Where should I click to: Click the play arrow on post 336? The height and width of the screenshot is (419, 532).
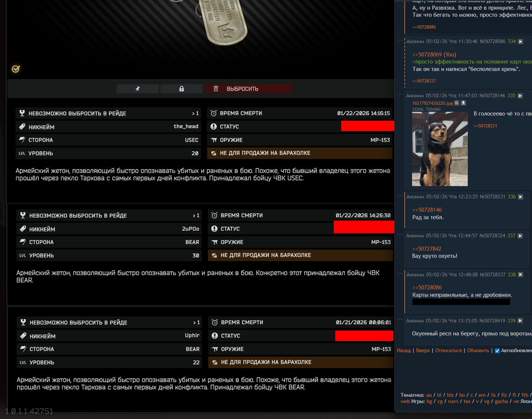(x=520, y=197)
